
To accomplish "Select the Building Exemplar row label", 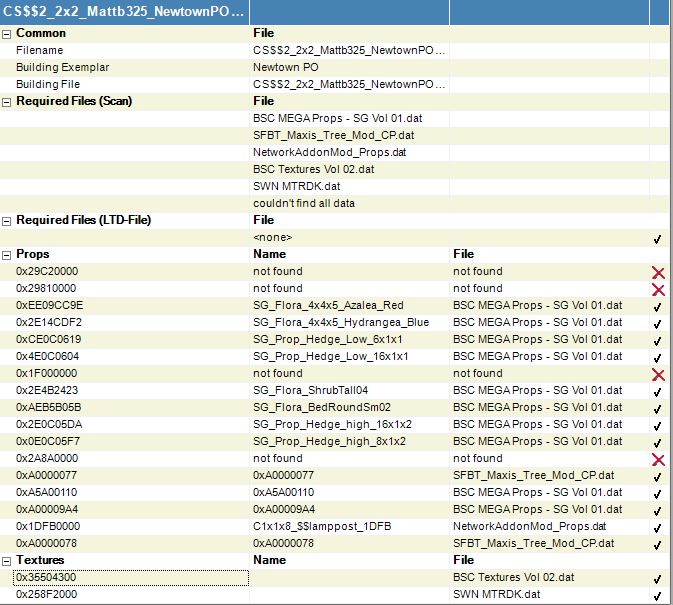I will coord(63,67).
